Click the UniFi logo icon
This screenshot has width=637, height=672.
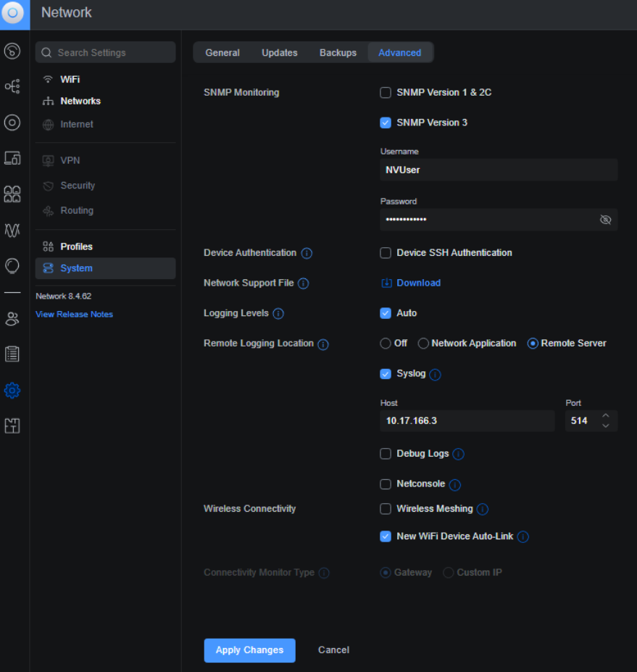click(13, 13)
